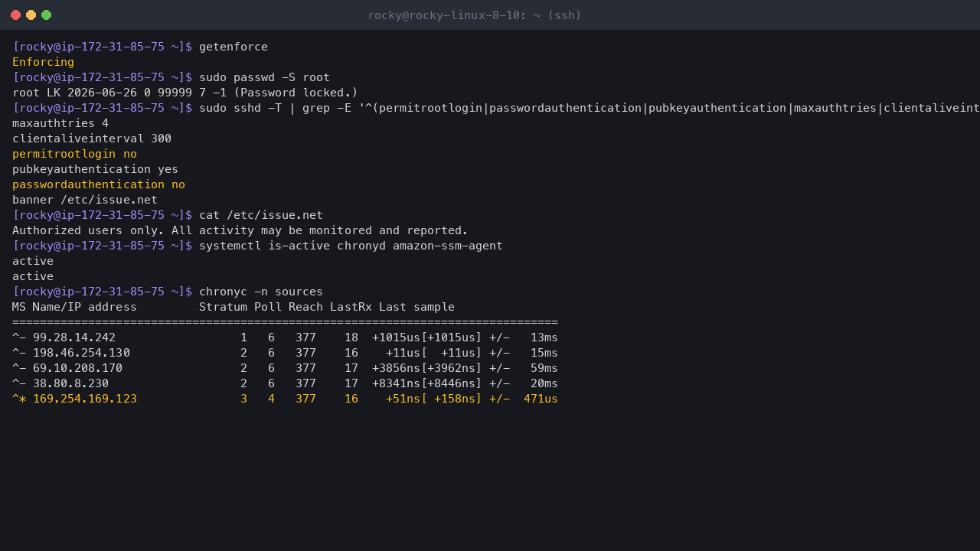
Task: Click the sudo sshd -T grep command
Action: pos(590,108)
